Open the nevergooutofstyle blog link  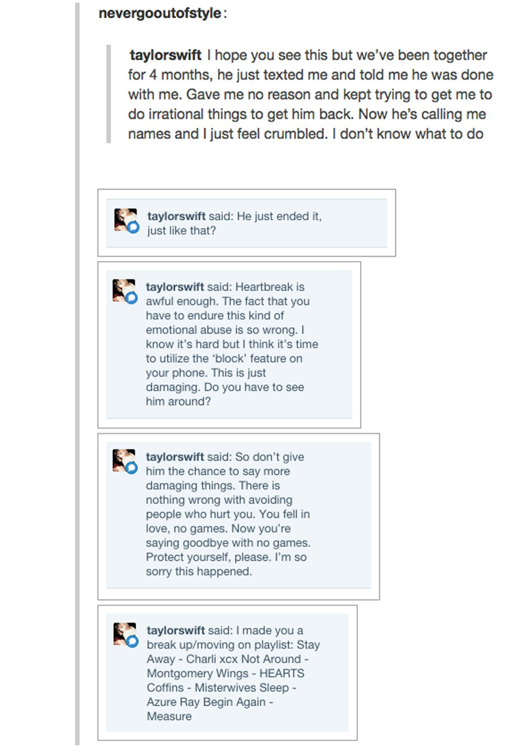[160, 13]
